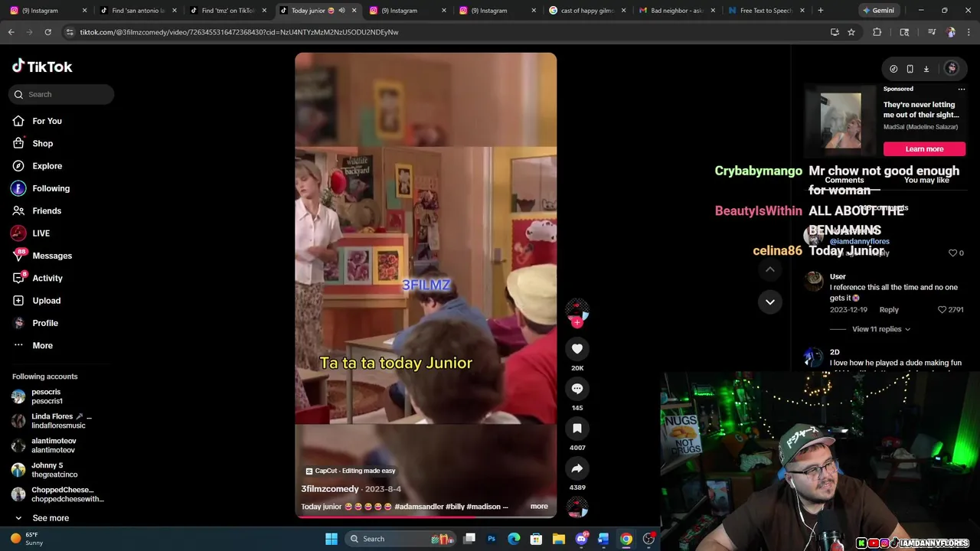Viewport: 980px width, 551px height.
Task: Open sponsored ad options ellipsis
Action: point(962,89)
